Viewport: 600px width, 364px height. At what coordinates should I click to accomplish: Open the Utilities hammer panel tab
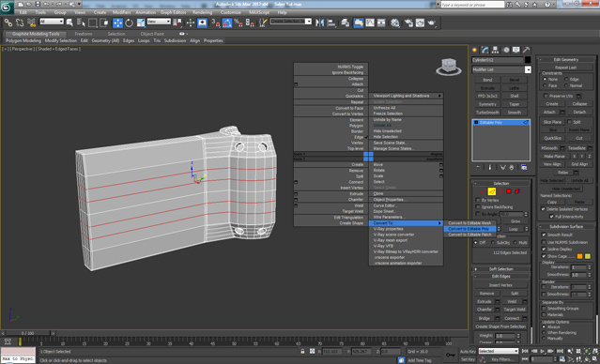pyautogui.click(x=527, y=50)
